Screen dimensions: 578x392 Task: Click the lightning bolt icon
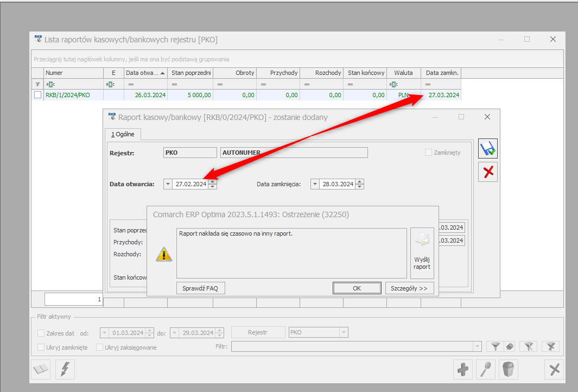pyautogui.click(x=65, y=369)
